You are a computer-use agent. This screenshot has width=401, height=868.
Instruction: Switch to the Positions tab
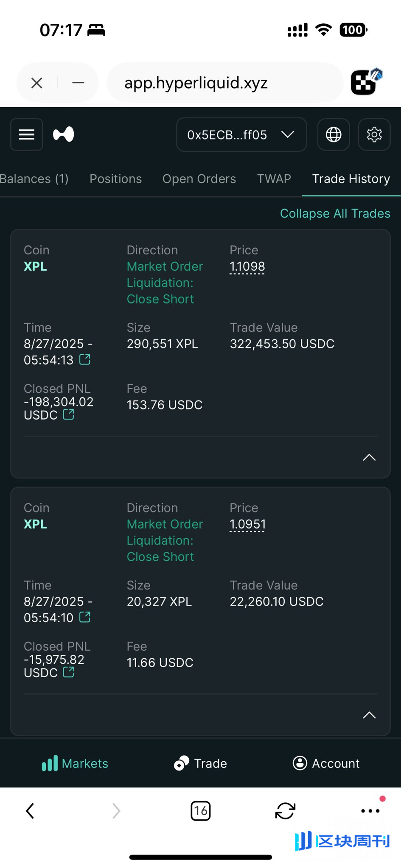116,179
